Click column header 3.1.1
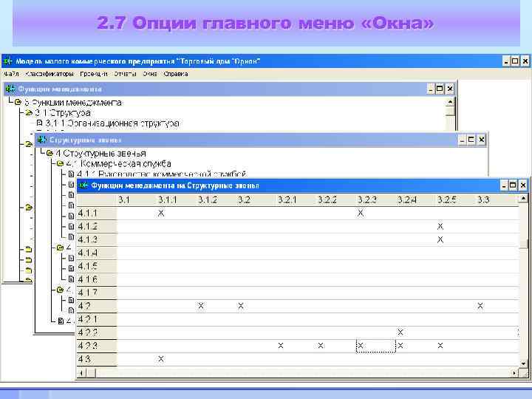Screen dimensions: 532x399 168,199
